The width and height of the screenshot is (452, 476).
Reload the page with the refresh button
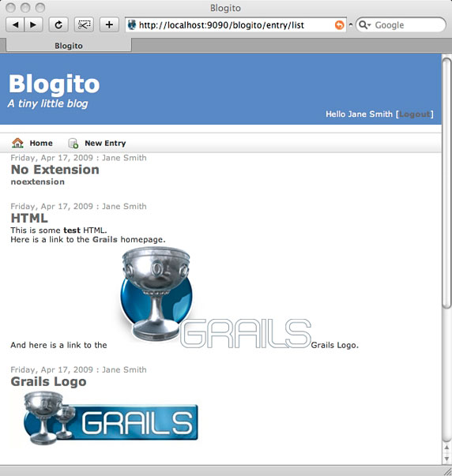click(x=58, y=24)
